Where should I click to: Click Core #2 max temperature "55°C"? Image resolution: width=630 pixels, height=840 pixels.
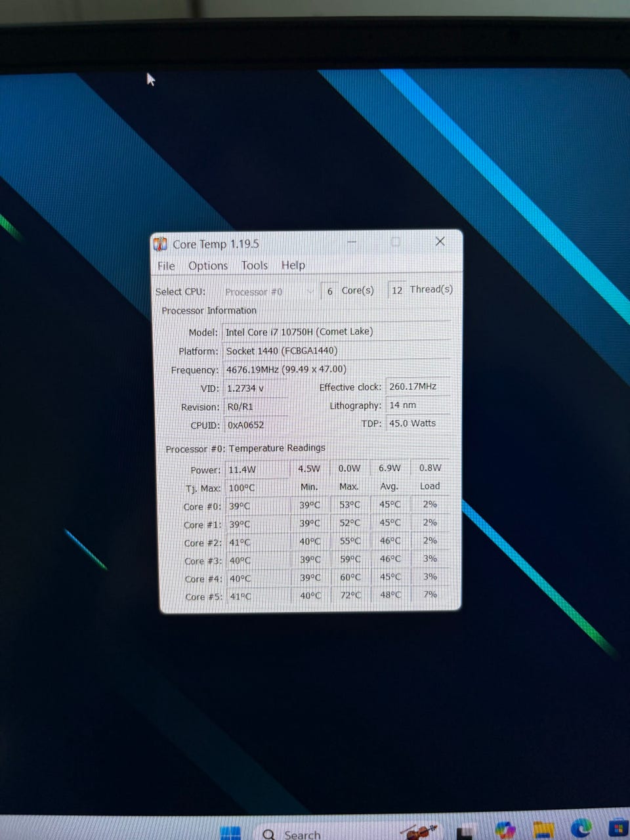(350, 541)
